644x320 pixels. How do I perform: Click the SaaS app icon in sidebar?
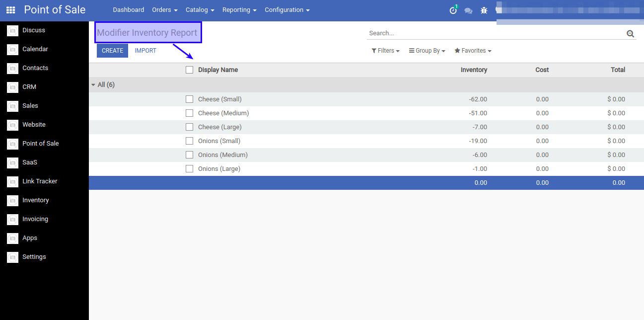(12, 162)
